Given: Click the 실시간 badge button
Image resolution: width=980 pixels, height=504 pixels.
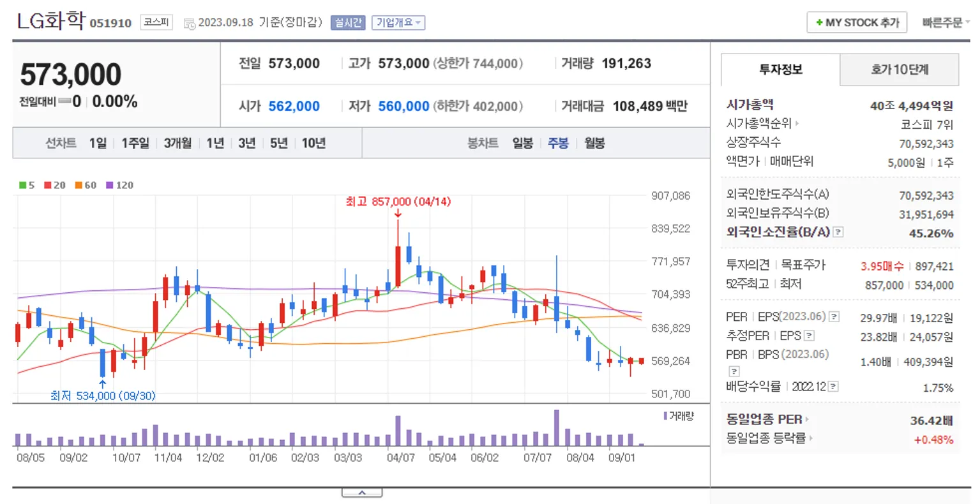Looking at the screenshot, I should click(x=348, y=22).
